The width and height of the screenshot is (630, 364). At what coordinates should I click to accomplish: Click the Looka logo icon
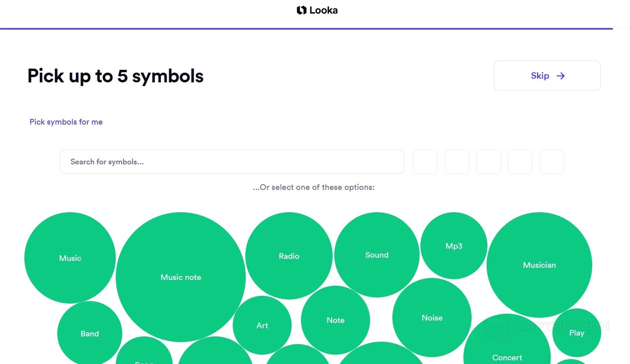click(x=301, y=10)
